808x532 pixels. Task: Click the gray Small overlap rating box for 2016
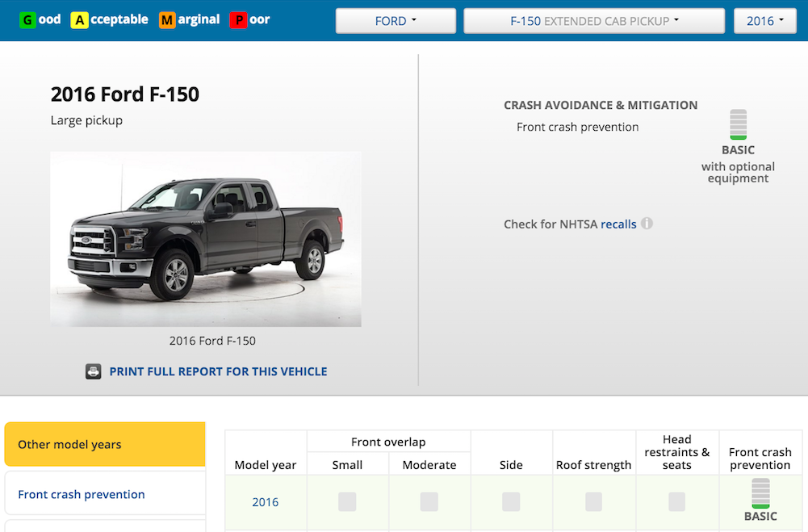347,501
